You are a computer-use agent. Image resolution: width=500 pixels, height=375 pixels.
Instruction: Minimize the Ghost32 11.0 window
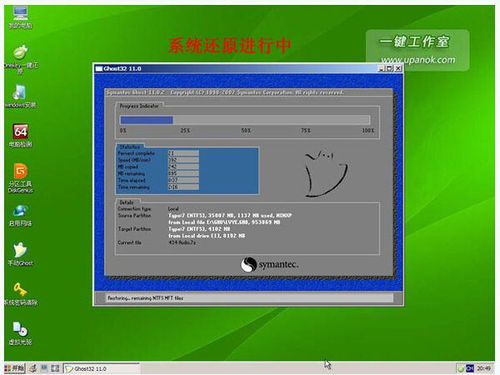click(381, 69)
